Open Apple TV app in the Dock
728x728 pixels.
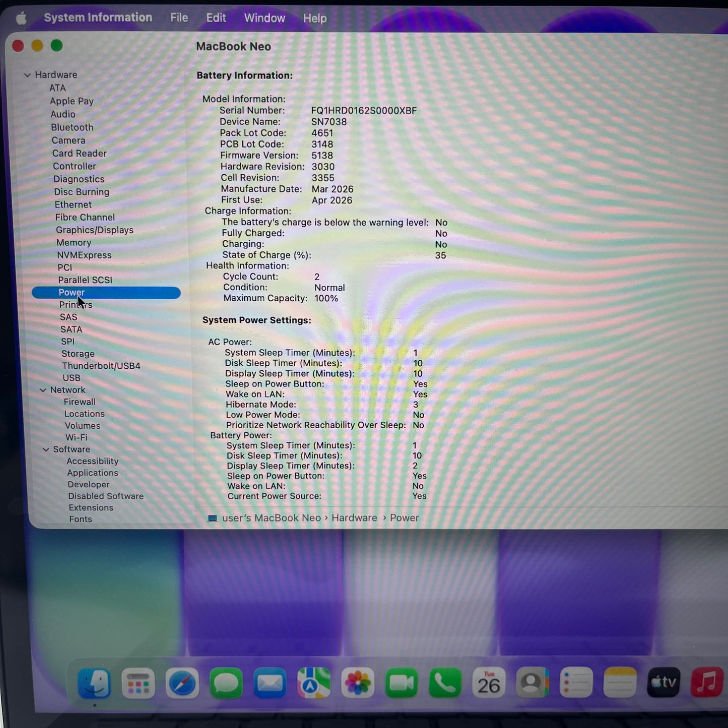[664, 683]
